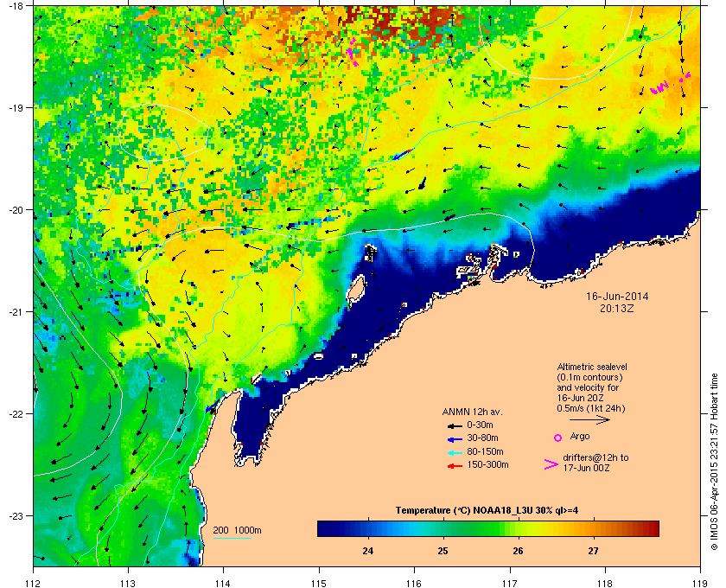Click the longitude label 118
Image resolution: width=726 pixels, height=588 pixels.
coord(605,583)
